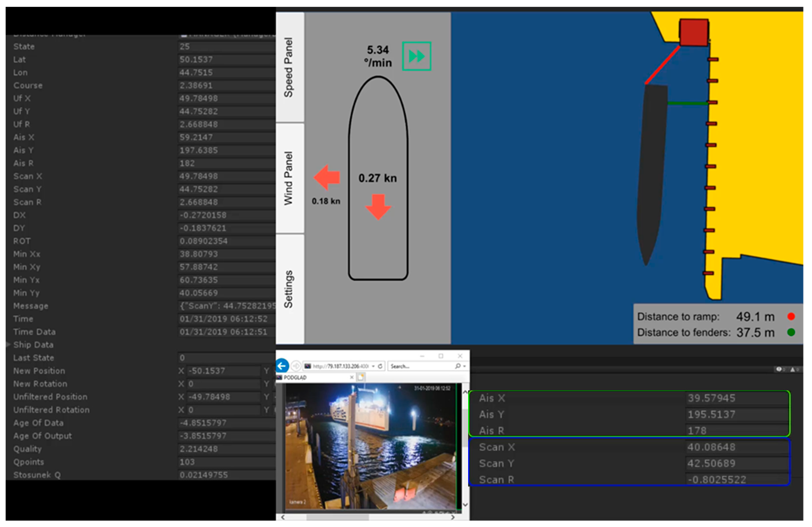Open the Settings side tab
Screen dimensions: 812x527
[x=289, y=289]
